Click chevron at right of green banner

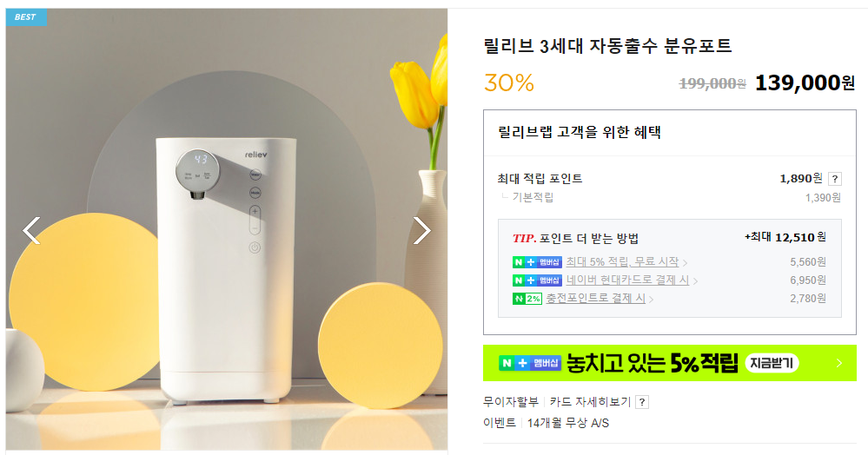point(839,363)
